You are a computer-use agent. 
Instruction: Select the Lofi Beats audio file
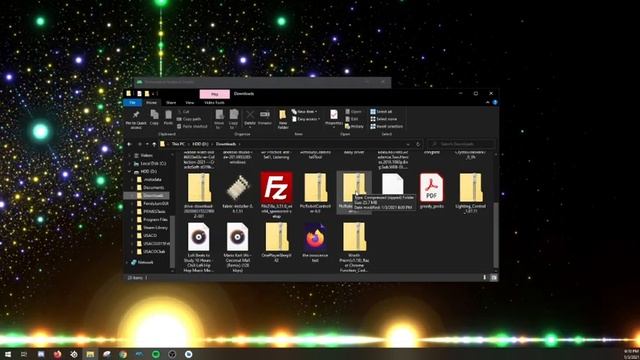pos(199,247)
